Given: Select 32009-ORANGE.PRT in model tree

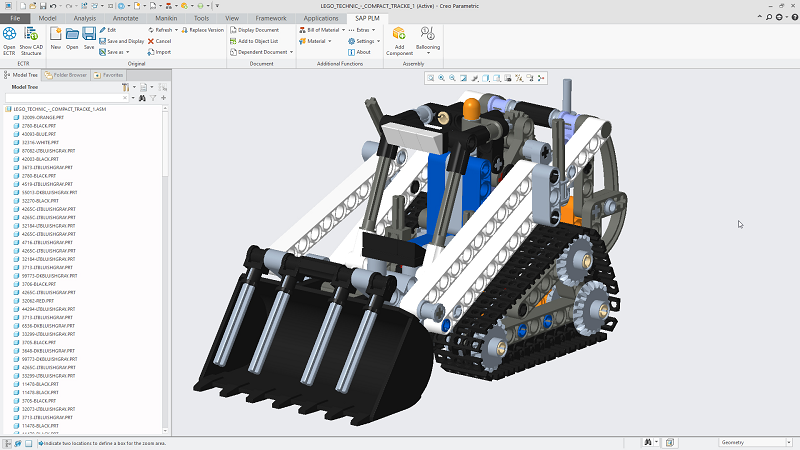Looking at the screenshot, I should tap(42, 118).
